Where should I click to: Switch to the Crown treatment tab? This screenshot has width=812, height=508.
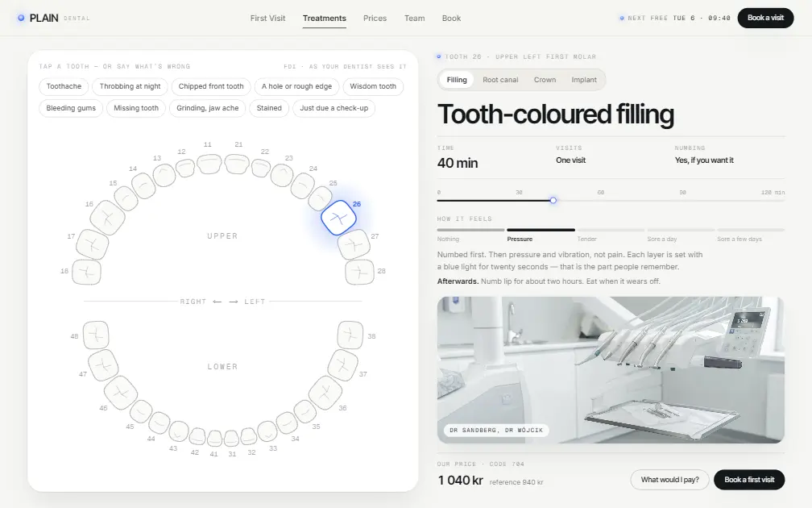click(545, 80)
